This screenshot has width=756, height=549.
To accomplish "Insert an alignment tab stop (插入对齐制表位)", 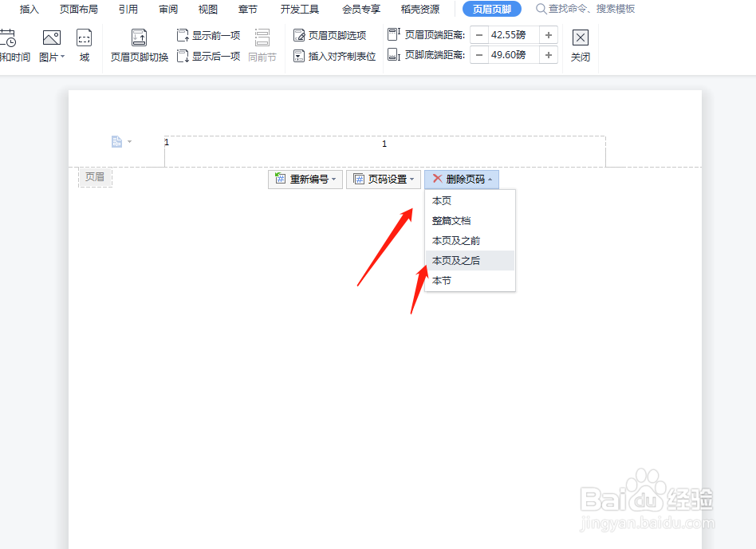I will (335, 54).
